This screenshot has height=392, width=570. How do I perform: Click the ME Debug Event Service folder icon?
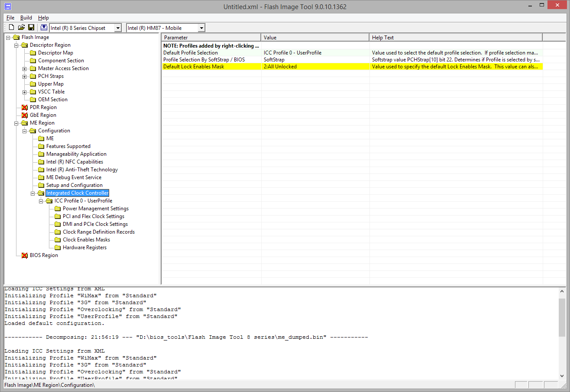tap(41, 177)
